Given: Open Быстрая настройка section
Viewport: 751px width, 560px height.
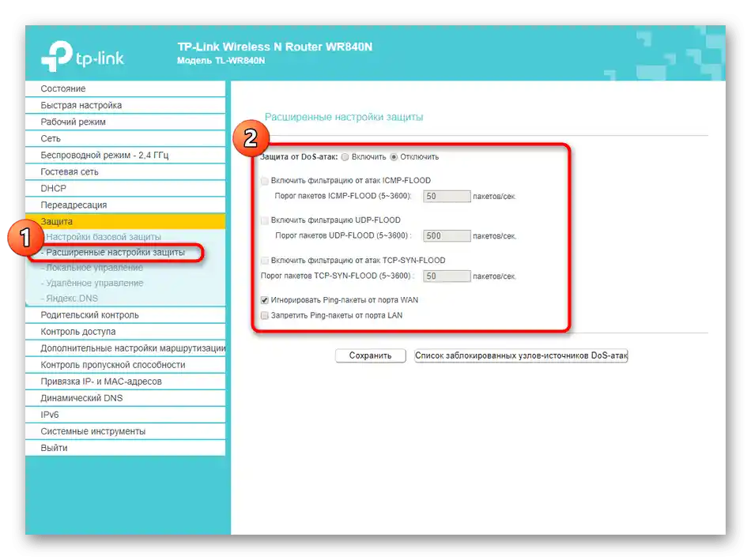Looking at the screenshot, I should click(x=125, y=105).
